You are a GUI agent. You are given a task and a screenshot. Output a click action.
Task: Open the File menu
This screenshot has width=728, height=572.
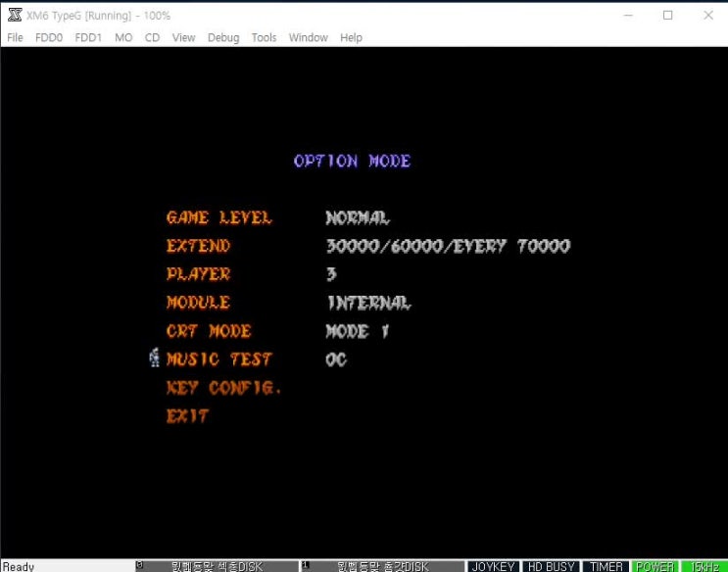tap(15, 37)
